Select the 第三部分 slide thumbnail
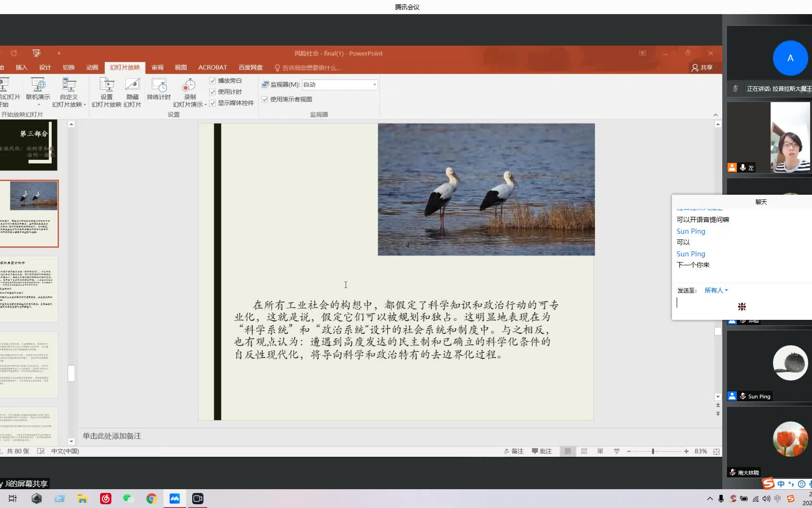 (28, 145)
